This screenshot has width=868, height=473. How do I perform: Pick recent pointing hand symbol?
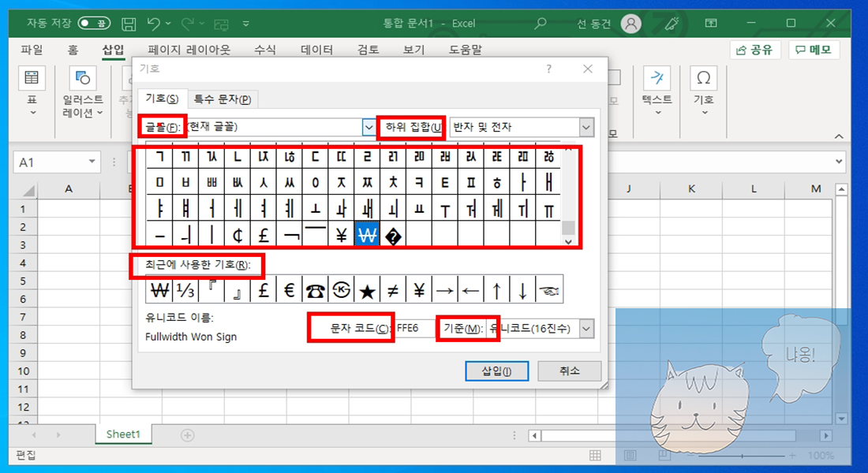click(549, 289)
